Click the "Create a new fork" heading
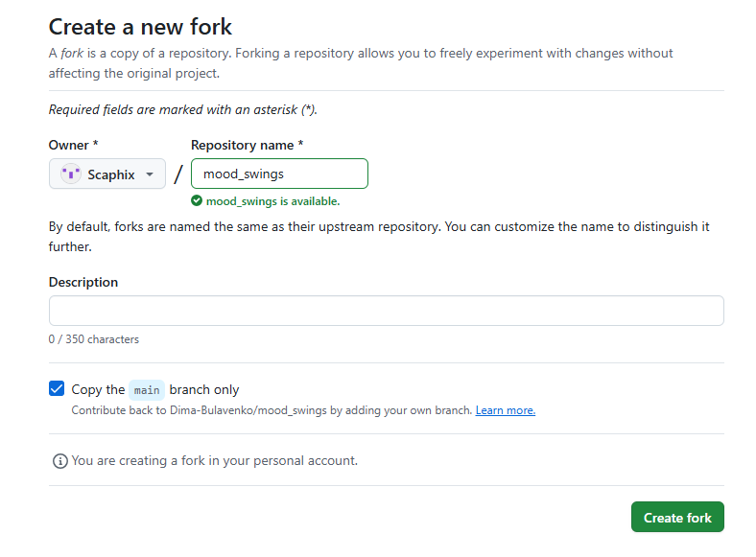The width and height of the screenshot is (756, 557). (x=140, y=27)
